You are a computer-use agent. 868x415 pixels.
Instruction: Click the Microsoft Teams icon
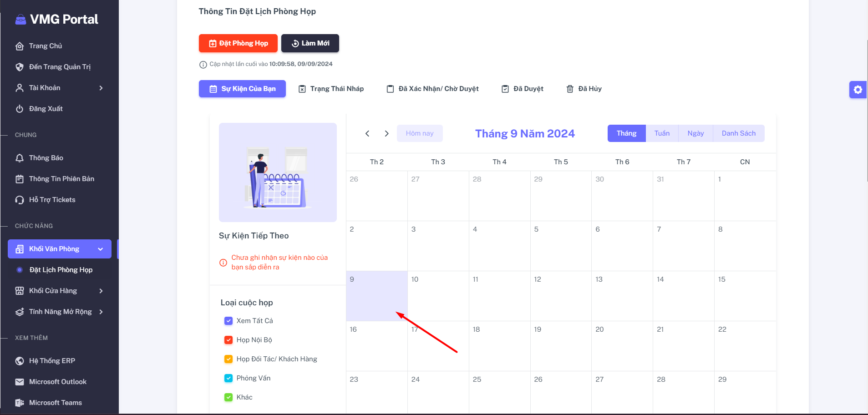[x=20, y=403]
